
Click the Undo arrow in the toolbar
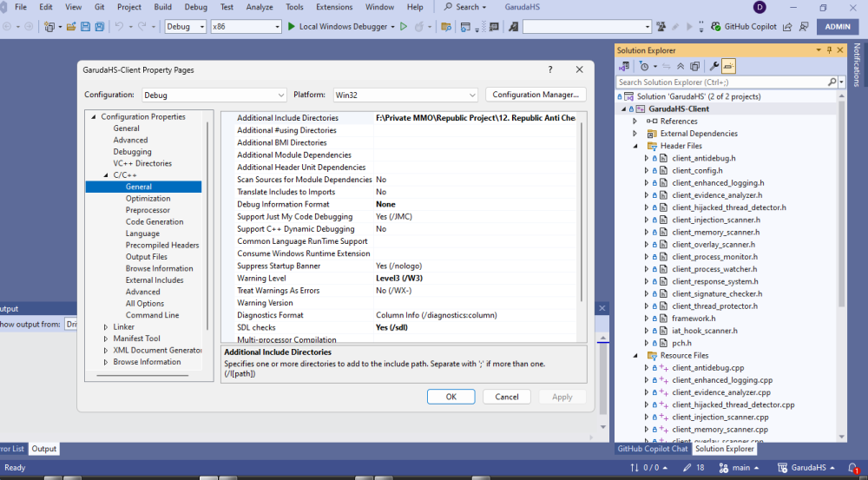tap(118, 27)
